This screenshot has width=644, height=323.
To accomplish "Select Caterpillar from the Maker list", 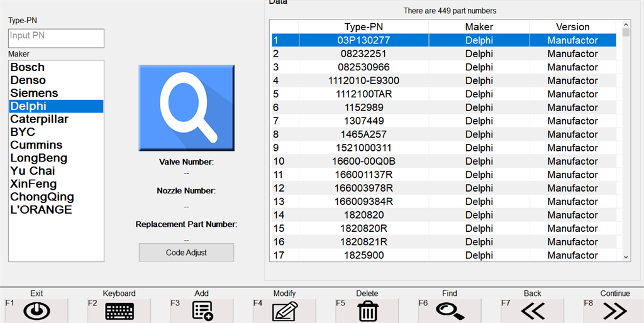I will (x=39, y=119).
